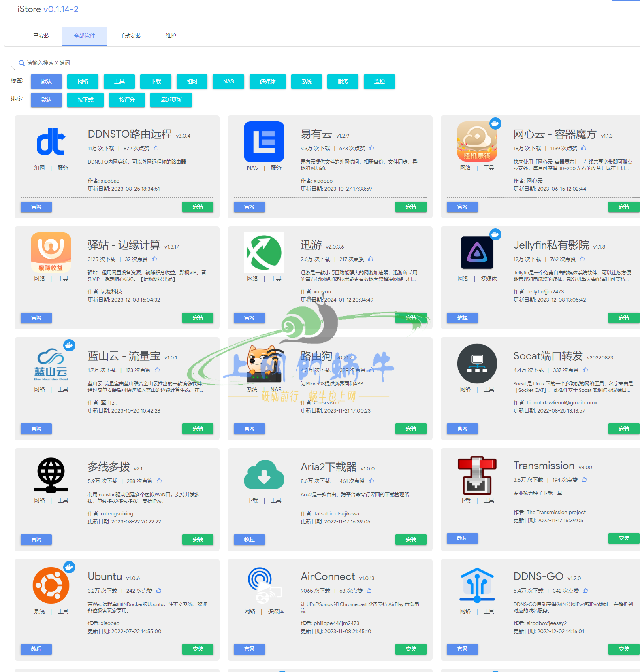Install DDNSTO路由远程 via 安装 button
This screenshot has width=640, height=672.
point(198,206)
